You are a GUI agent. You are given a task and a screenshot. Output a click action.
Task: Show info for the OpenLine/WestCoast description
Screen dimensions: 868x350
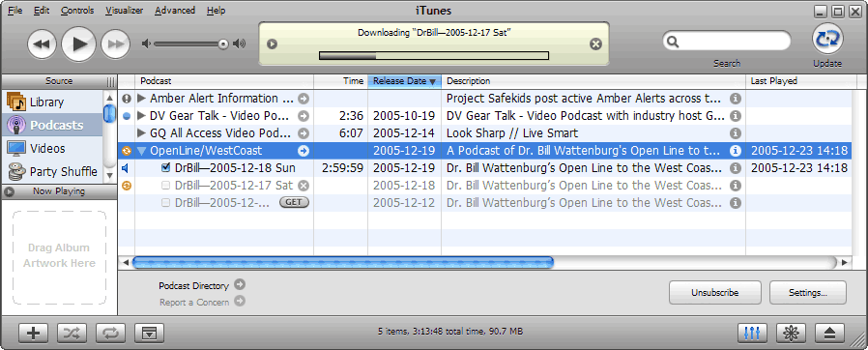tap(736, 151)
